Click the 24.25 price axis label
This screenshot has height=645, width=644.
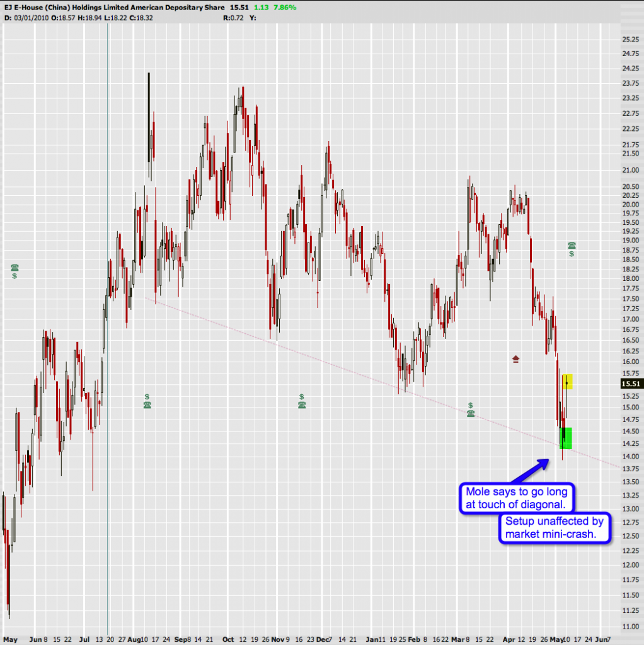pyautogui.click(x=631, y=68)
